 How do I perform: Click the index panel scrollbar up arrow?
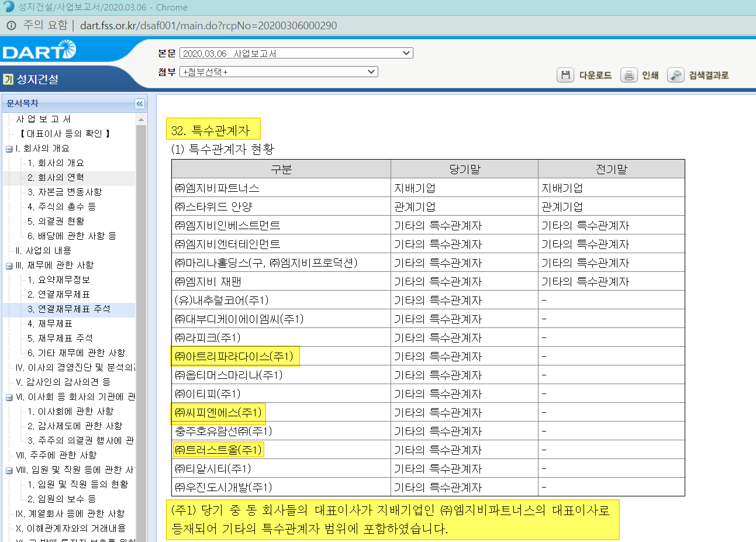[141, 119]
